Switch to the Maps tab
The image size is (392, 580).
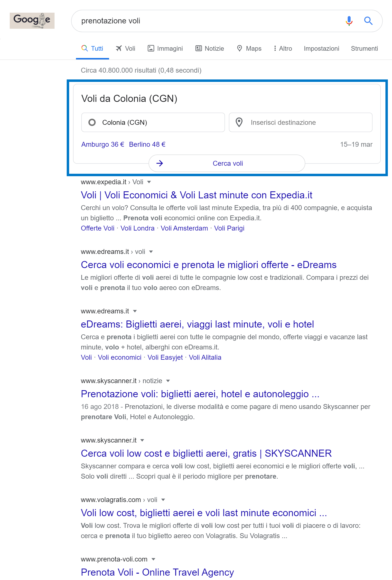(x=249, y=48)
